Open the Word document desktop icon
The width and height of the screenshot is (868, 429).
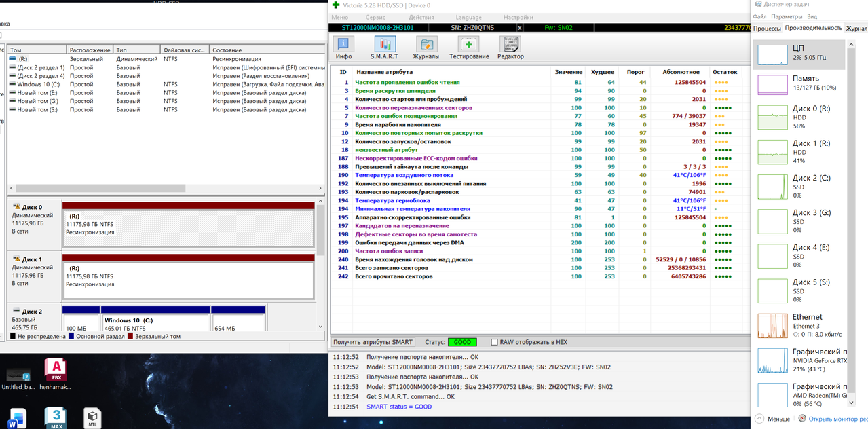[x=17, y=418]
